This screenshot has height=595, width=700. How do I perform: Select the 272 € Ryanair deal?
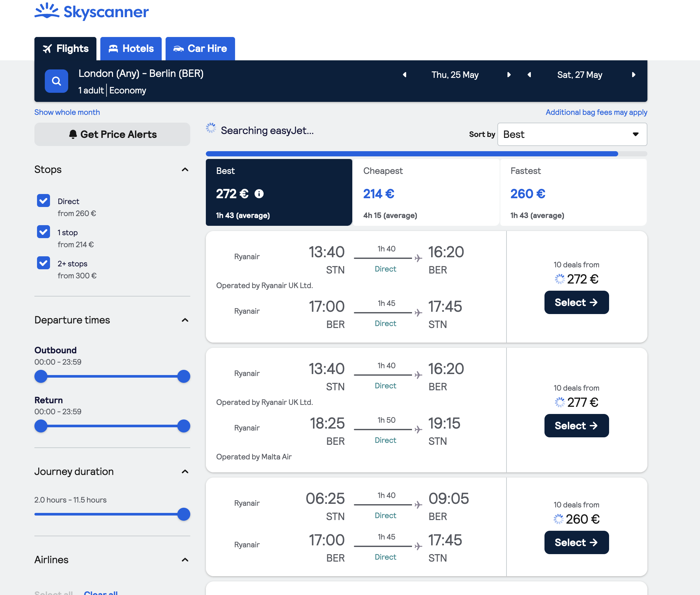coord(577,303)
